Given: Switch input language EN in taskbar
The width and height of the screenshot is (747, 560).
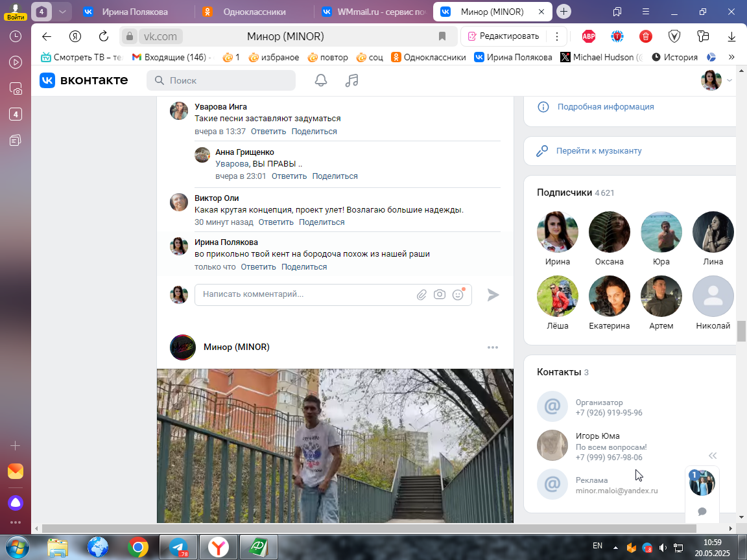Looking at the screenshot, I should [x=597, y=546].
